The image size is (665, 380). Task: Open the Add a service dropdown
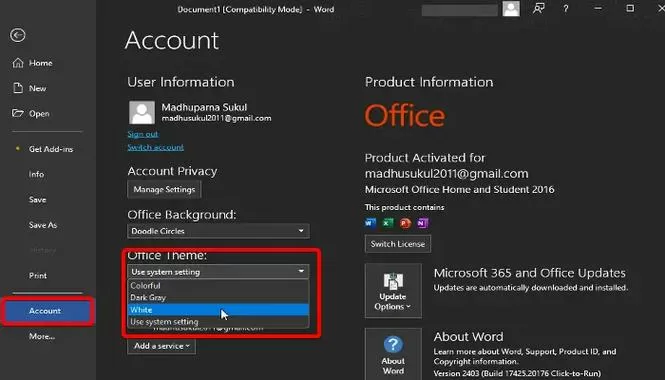point(162,346)
